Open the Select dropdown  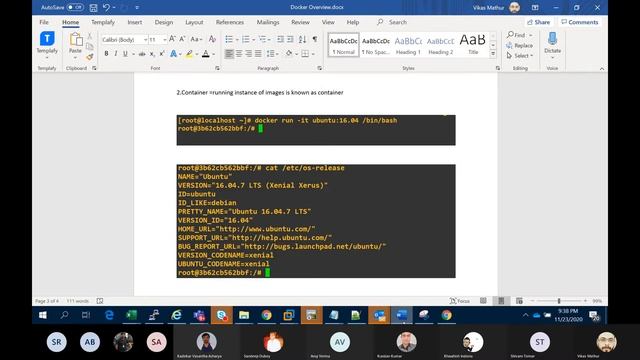520,56
